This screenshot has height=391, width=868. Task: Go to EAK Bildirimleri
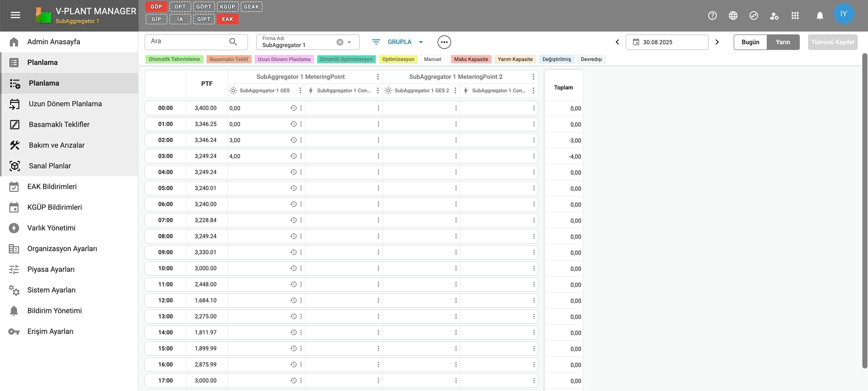pyautogui.click(x=52, y=187)
